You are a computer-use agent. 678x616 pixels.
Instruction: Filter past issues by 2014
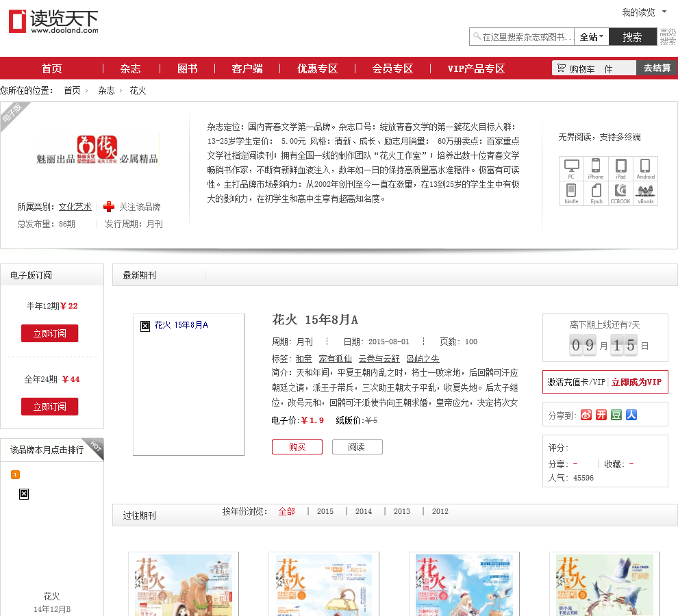(364, 511)
